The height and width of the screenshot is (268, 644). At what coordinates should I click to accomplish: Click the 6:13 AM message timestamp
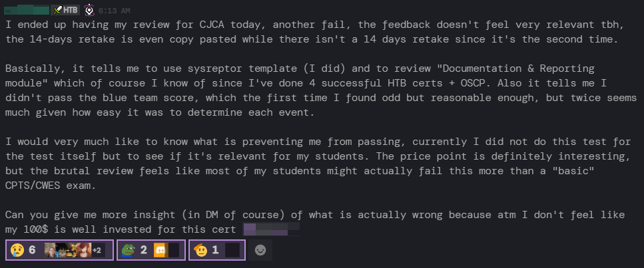pyautogui.click(x=114, y=11)
